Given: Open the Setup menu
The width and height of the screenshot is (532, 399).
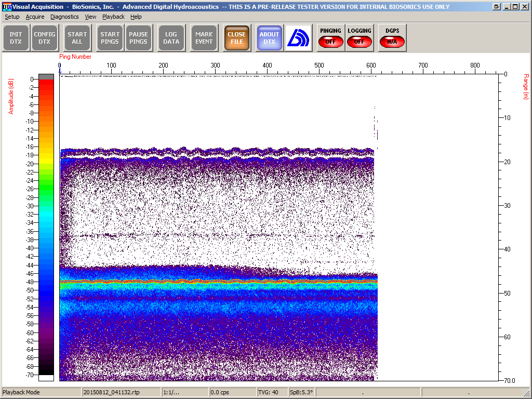Looking at the screenshot, I should (x=12, y=17).
